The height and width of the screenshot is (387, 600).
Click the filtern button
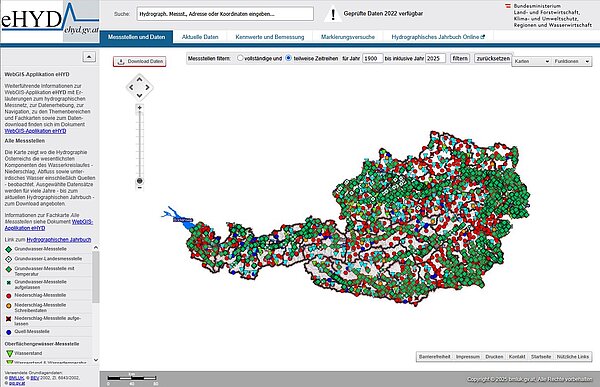[460, 58]
